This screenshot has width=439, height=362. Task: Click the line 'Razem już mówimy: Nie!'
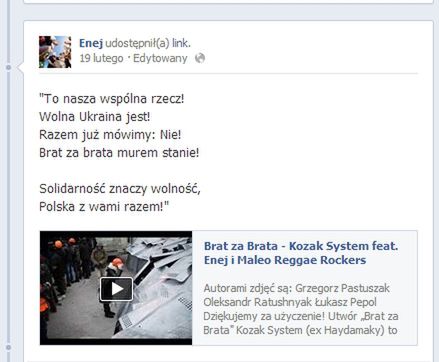pyautogui.click(x=110, y=135)
